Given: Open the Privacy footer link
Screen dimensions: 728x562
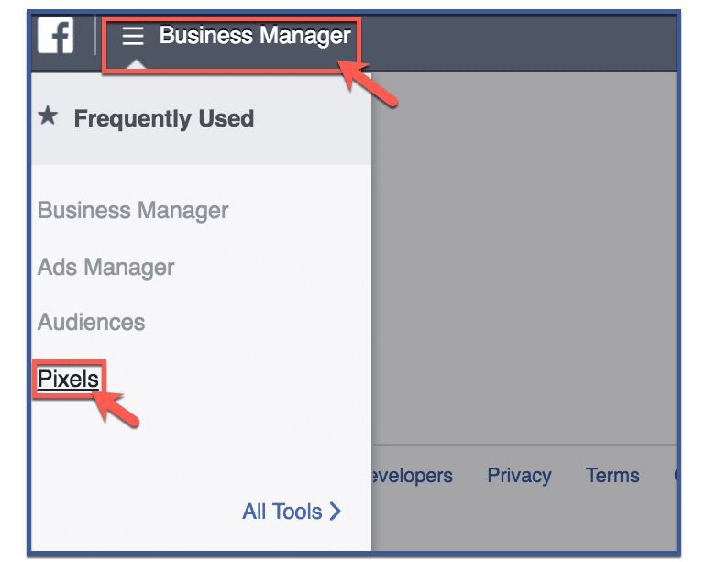Looking at the screenshot, I should (x=519, y=476).
